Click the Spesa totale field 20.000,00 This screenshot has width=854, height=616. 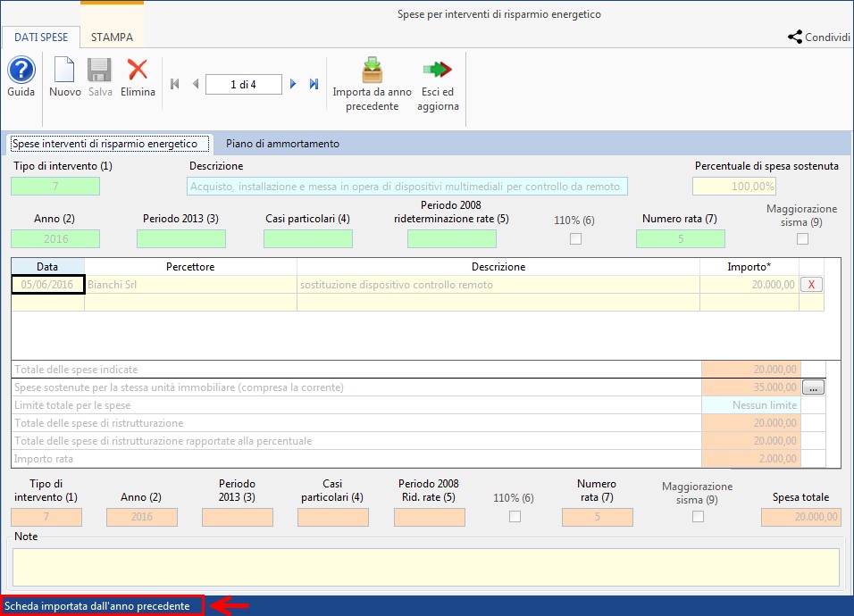801,517
